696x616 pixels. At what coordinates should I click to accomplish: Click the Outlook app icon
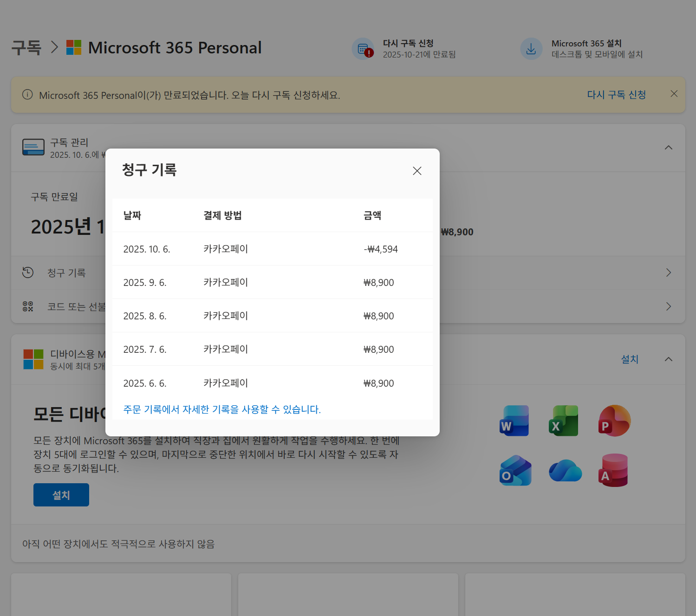pos(515,470)
